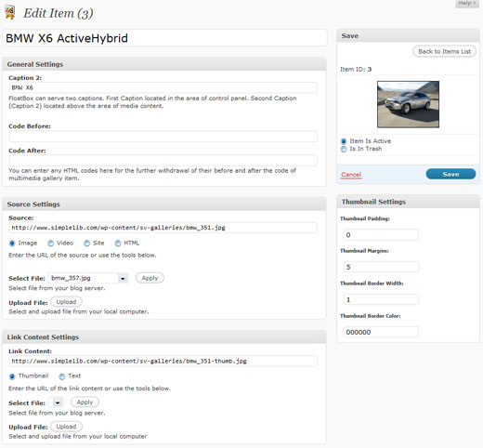Click the blue Save button
The height and width of the screenshot is (448, 483).
click(x=450, y=174)
